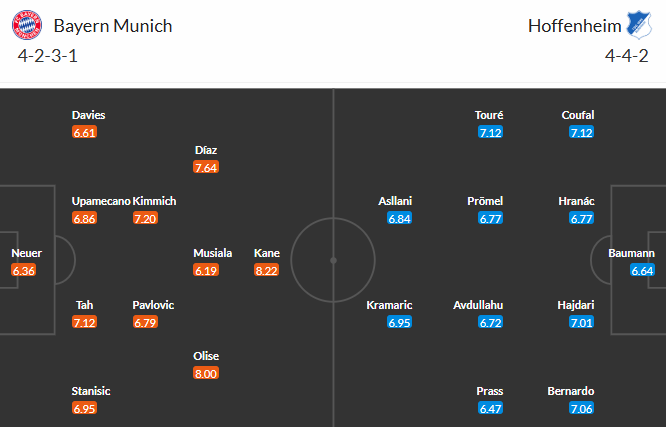Viewport: 666px width, 427px height.
Task: Open Kimmich's player details
Action: [x=154, y=201]
